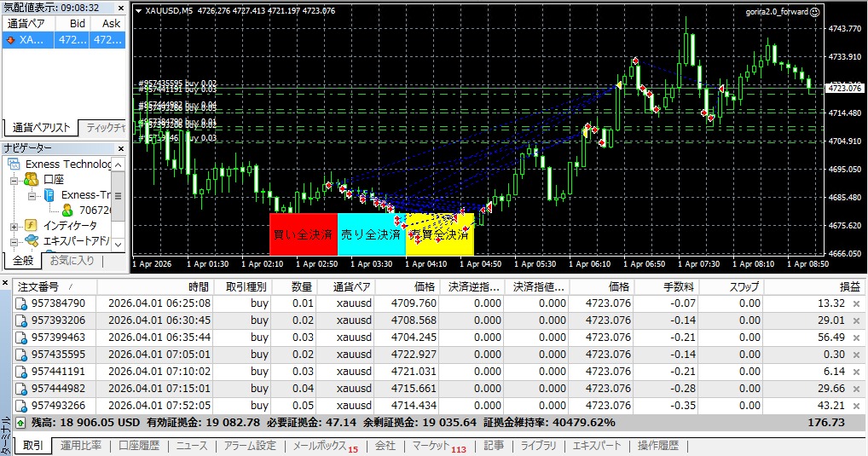Switch to the ティックチャート tab
This screenshot has height=456, width=868.
coord(105,128)
